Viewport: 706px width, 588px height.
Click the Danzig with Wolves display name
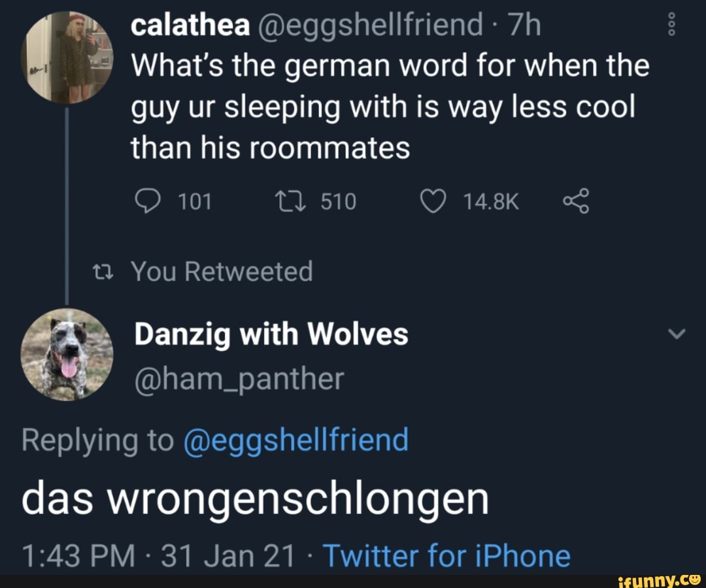pyautogui.click(x=271, y=335)
